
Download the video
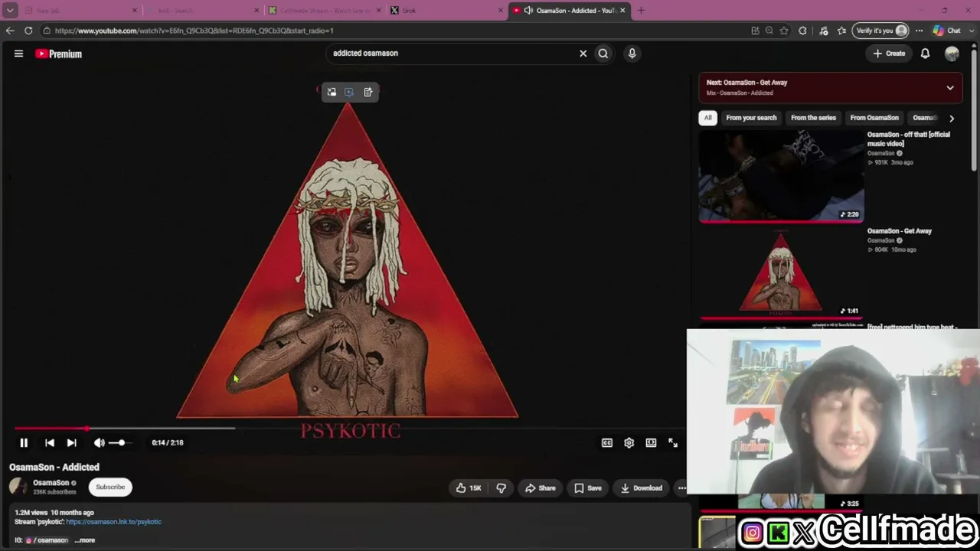(x=642, y=488)
